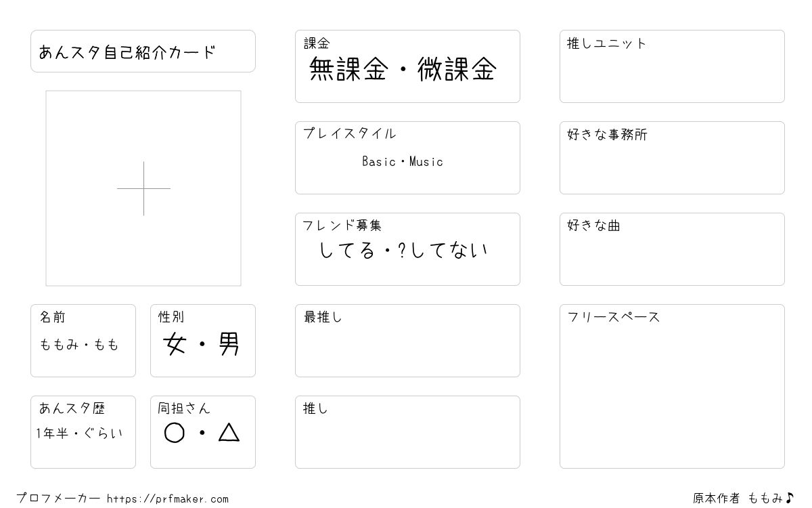812x508 pixels.
Task: Click into the 好きな事務所 field
Action: (672, 158)
